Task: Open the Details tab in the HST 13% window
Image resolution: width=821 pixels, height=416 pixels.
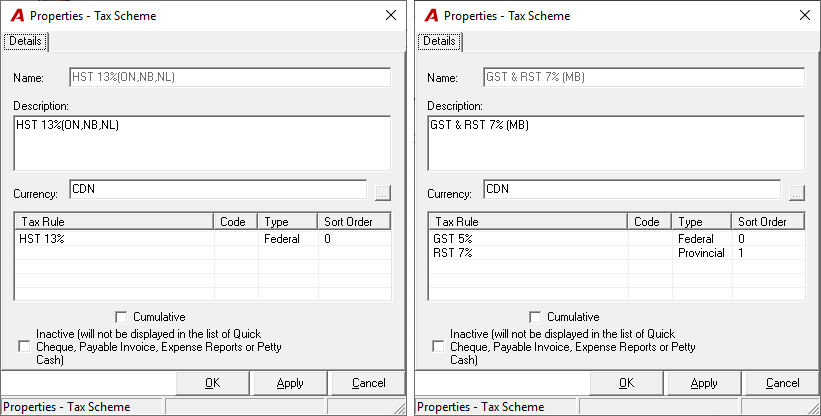Action: (25, 41)
